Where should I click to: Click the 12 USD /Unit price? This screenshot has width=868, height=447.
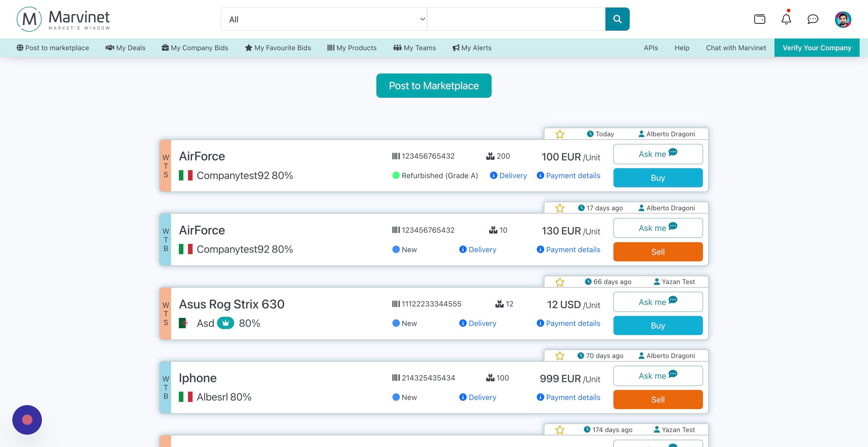(573, 305)
